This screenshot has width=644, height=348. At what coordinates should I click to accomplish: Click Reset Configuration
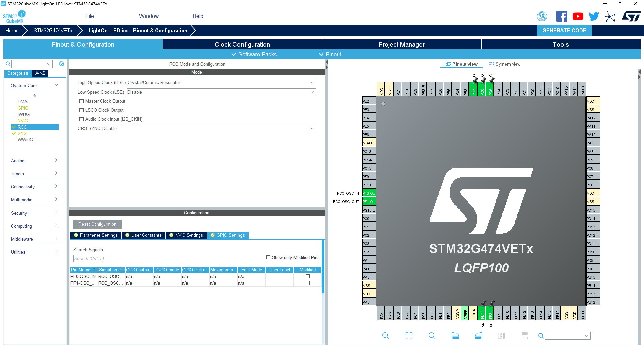click(x=97, y=224)
